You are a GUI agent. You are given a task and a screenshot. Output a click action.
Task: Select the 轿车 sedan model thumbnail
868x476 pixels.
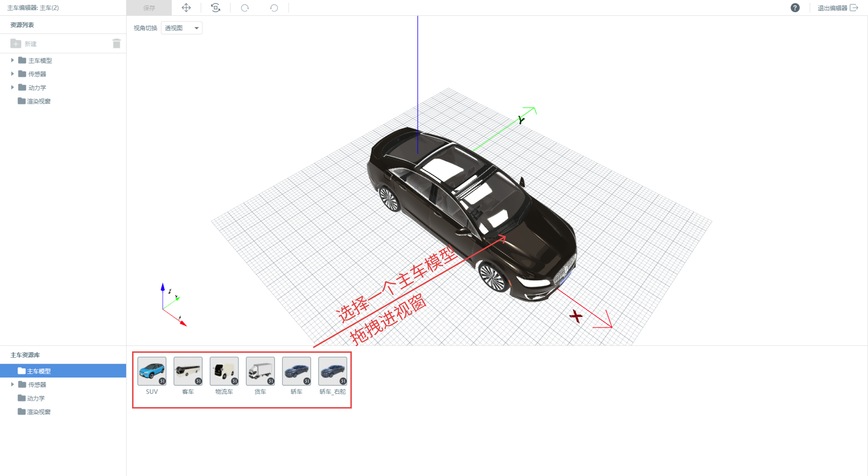tap(297, 371)
